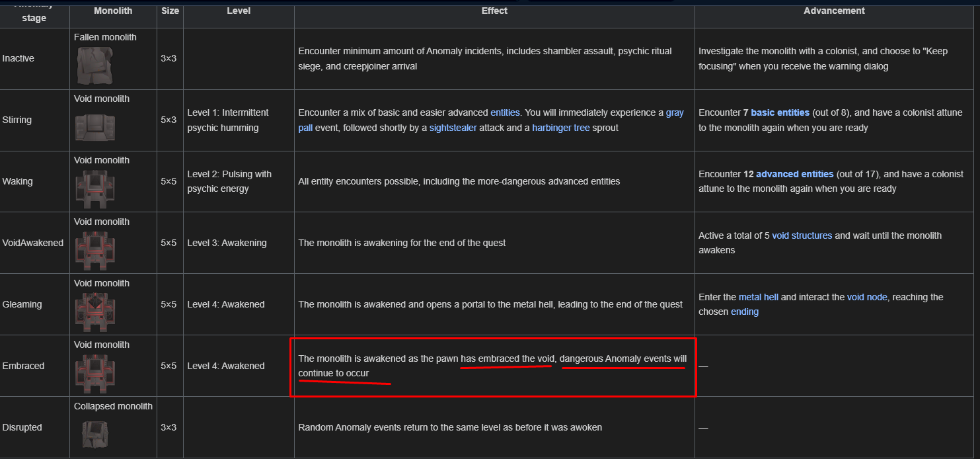980x459 pixels.
Task: Open the 'harbinger tree' link
Action: click(x=561, y=127)
